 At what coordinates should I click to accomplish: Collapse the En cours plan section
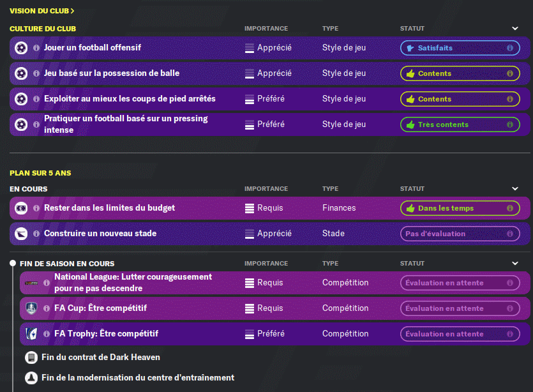coord(515,189)
